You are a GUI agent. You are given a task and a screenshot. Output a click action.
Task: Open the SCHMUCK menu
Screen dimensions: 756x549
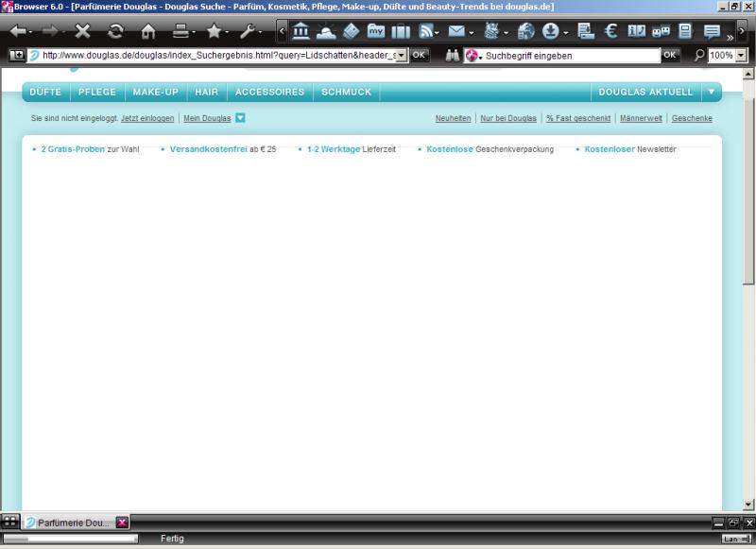pos(346,92)
